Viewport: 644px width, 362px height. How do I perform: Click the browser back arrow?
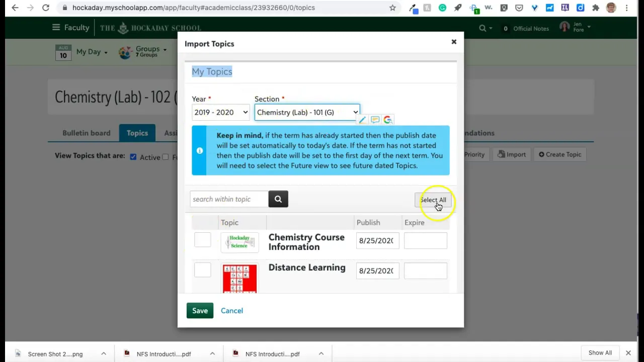point(15,8)
